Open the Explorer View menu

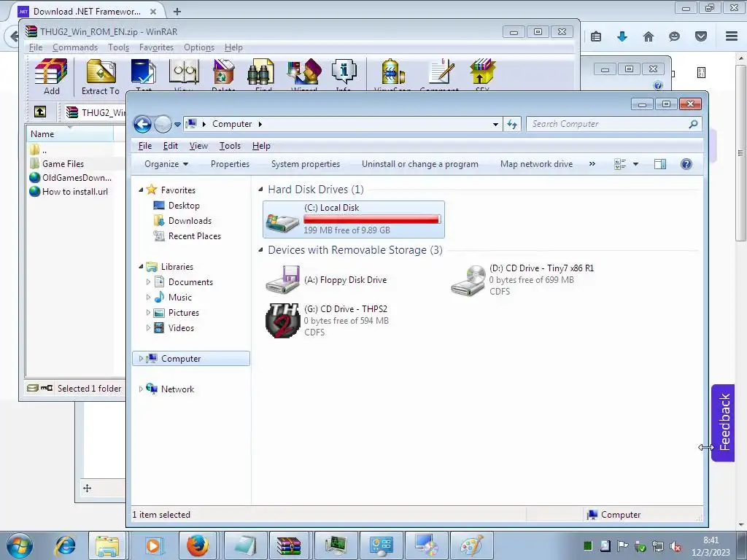pos(198,146)
